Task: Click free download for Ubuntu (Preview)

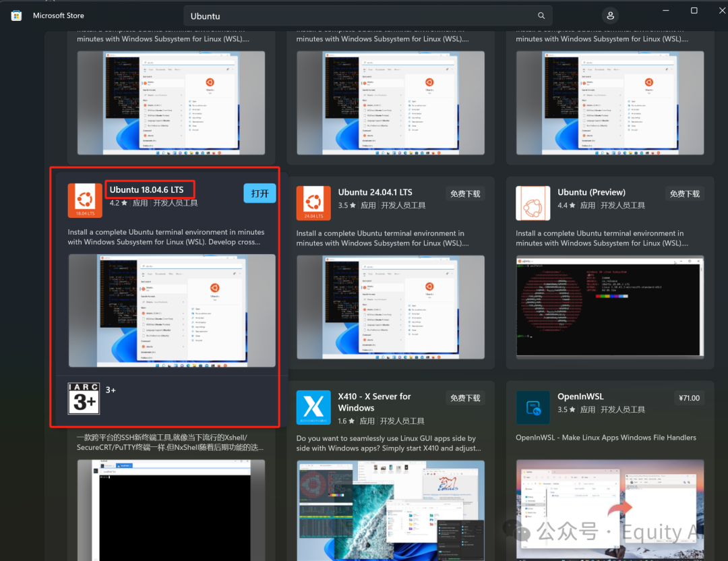Action: 685,194
